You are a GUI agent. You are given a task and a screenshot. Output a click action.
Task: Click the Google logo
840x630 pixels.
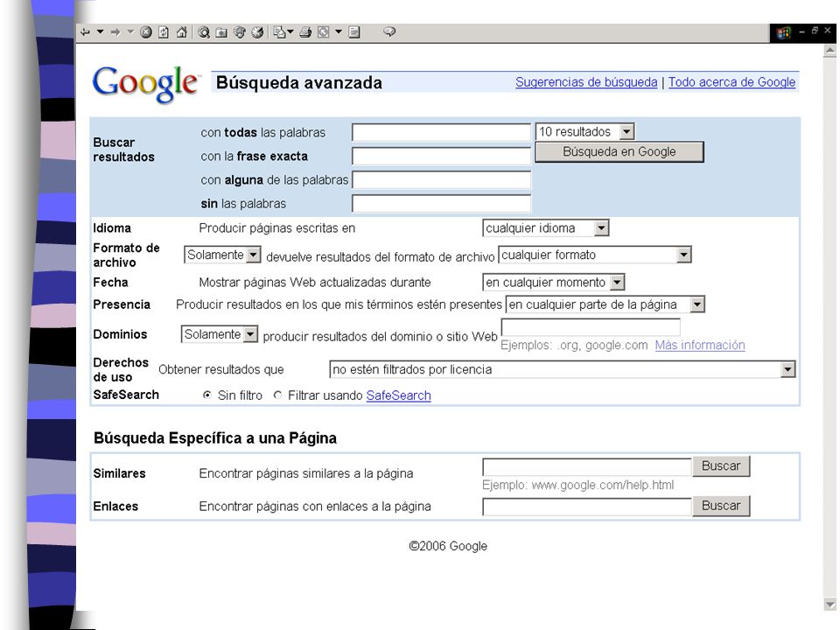pos(145,84)
